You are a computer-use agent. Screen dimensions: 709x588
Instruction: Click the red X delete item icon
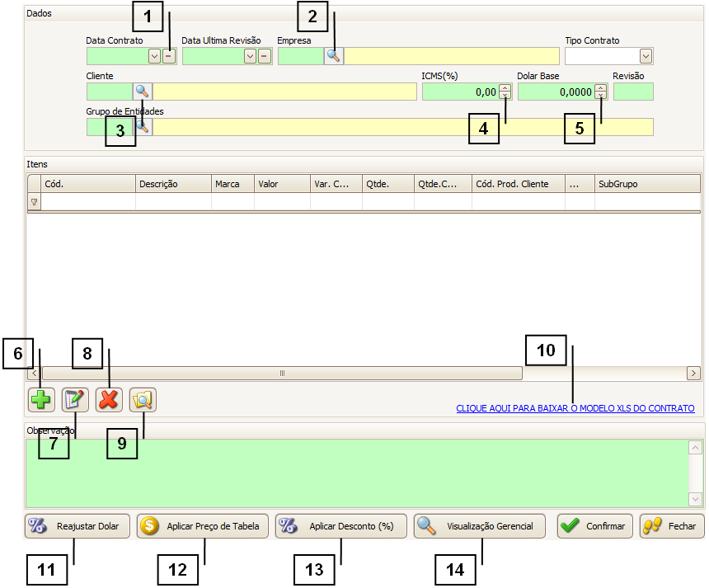point(109,400)
